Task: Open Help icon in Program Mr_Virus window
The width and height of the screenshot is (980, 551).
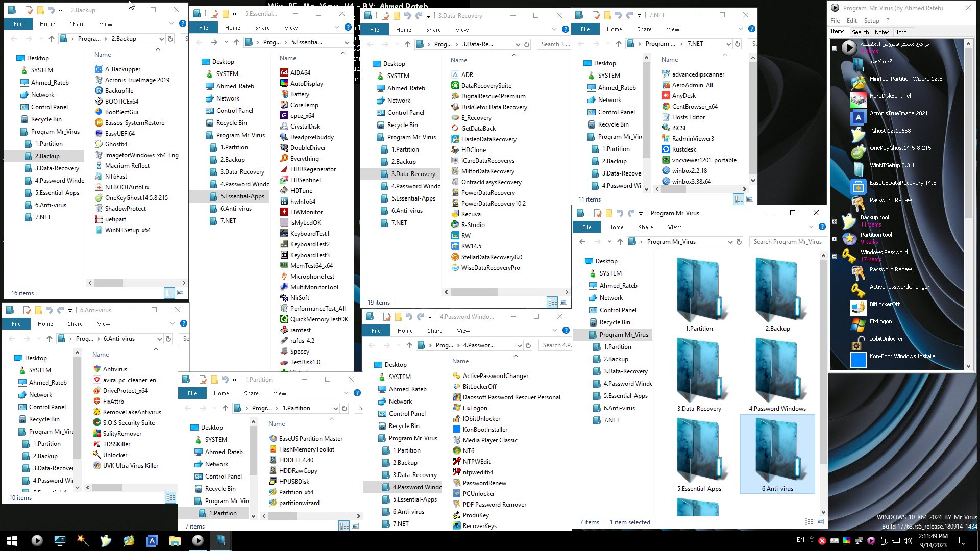Action: point(822,227)
